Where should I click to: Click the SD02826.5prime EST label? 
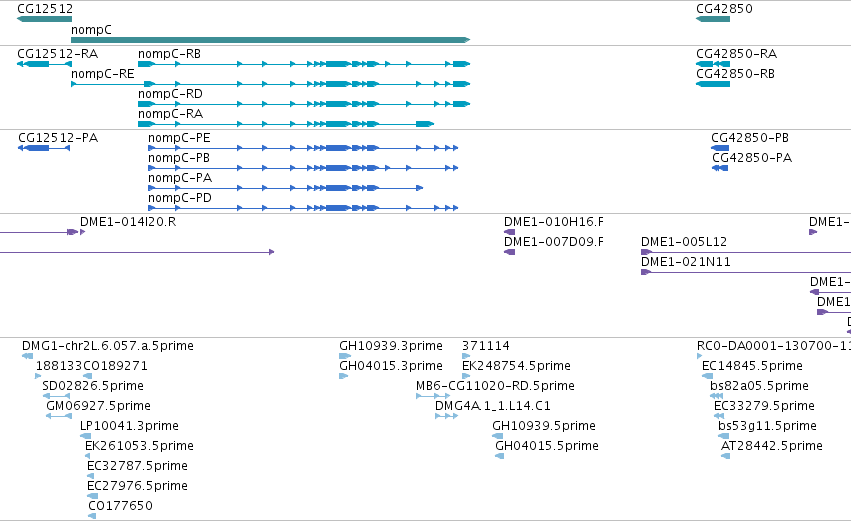point(93,386)
